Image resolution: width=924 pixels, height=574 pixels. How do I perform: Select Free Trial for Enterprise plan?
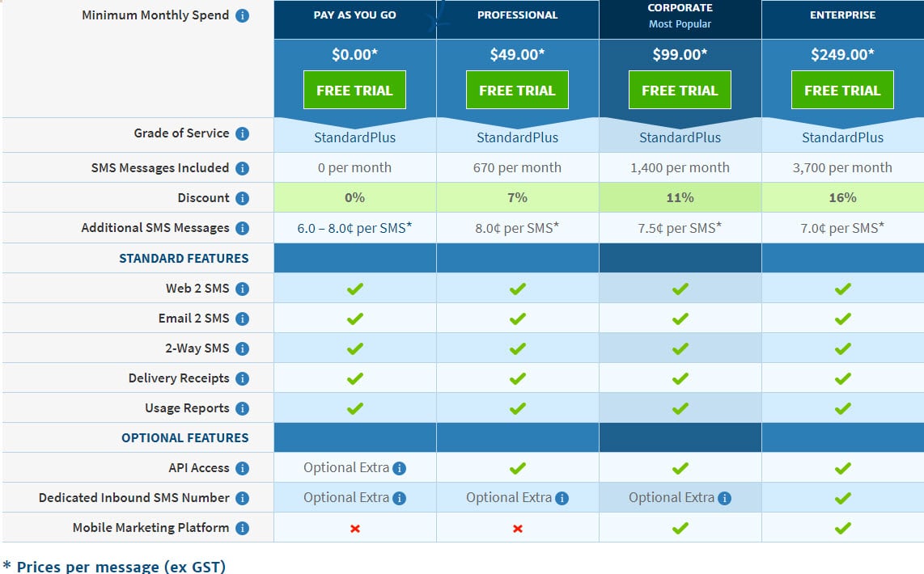(842, 90)
